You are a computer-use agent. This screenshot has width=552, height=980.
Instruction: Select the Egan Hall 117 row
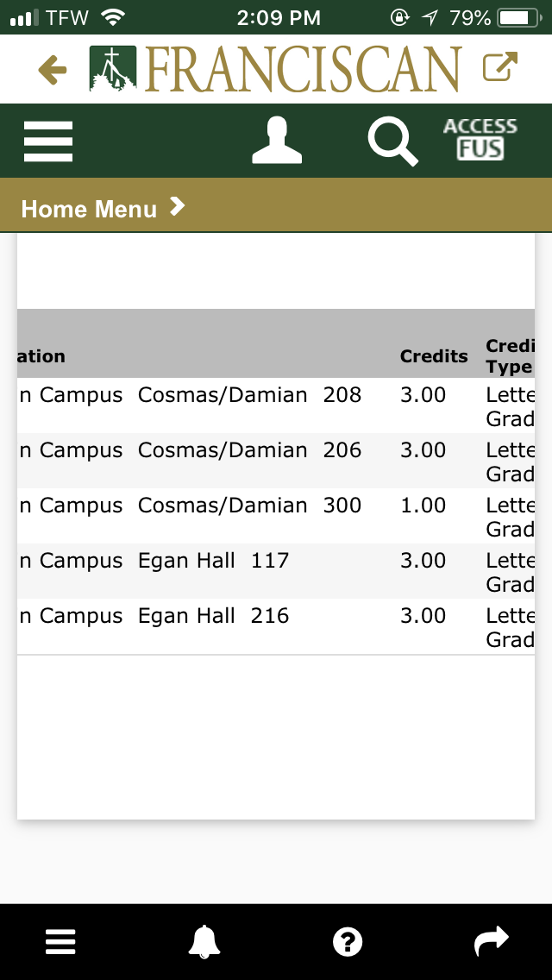(x=213, y=562)
